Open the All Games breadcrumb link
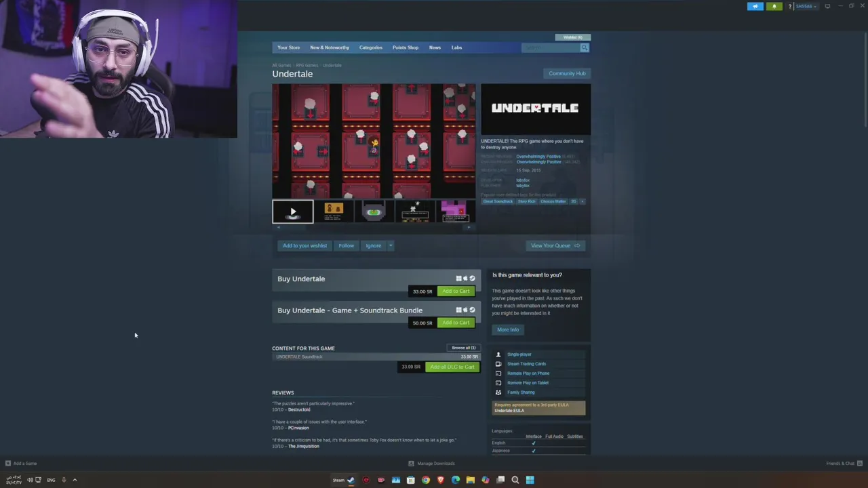This screenshot has width=868, height=488. (x=281, y=65)
